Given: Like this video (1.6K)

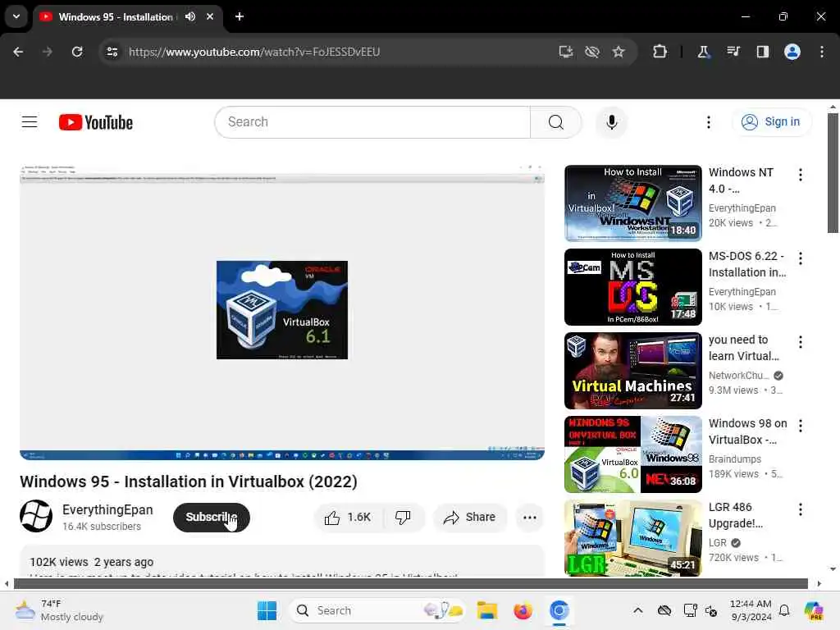Looking at the screenshot, I should (348, 518).
